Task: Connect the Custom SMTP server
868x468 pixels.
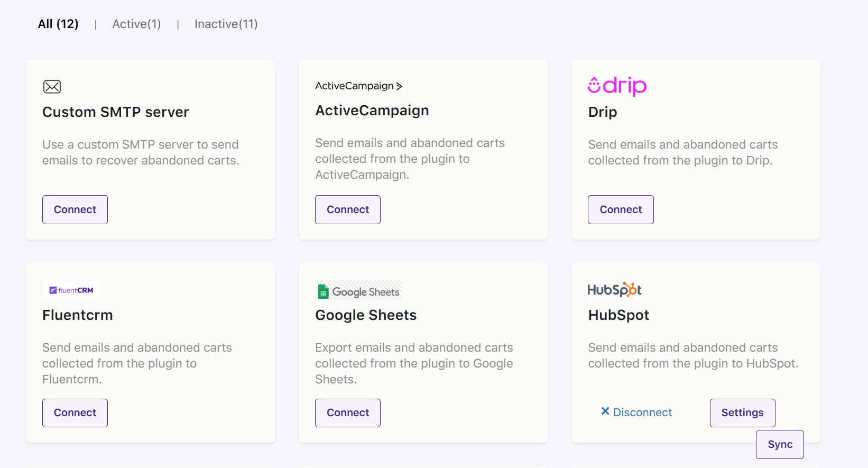Action: pos(75,209)
